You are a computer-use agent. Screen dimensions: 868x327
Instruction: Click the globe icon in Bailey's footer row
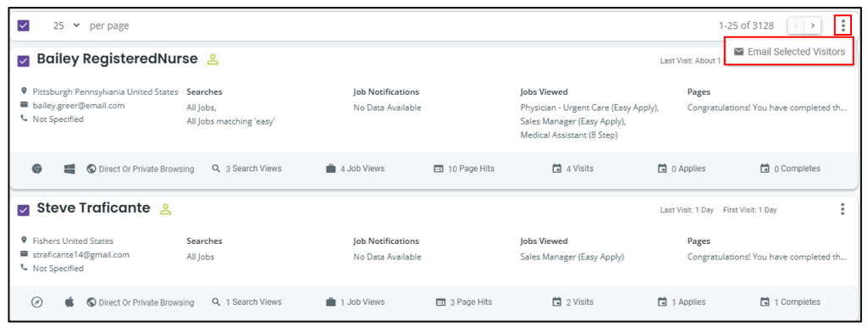point(92,169)
